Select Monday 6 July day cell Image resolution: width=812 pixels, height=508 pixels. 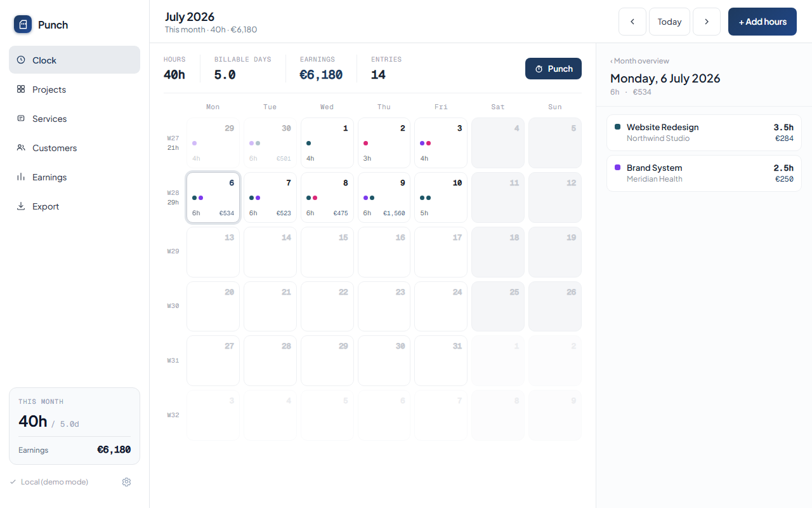tap(213, 197)
